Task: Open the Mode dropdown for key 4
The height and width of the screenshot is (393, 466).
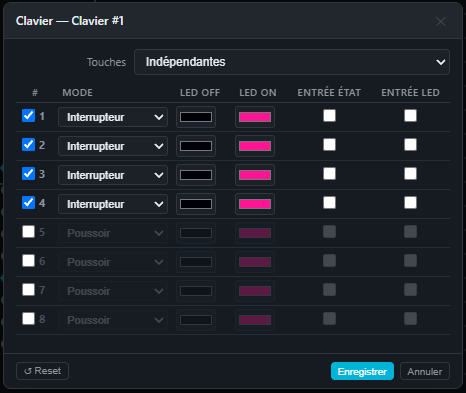Action: click(113, 204)
